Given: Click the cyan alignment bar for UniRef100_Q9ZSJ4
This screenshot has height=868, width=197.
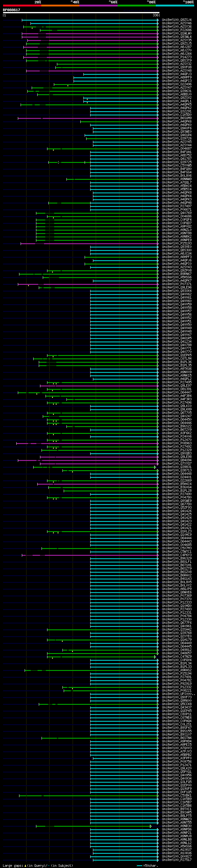Looking at the screenshot, I should click(90, 20).
